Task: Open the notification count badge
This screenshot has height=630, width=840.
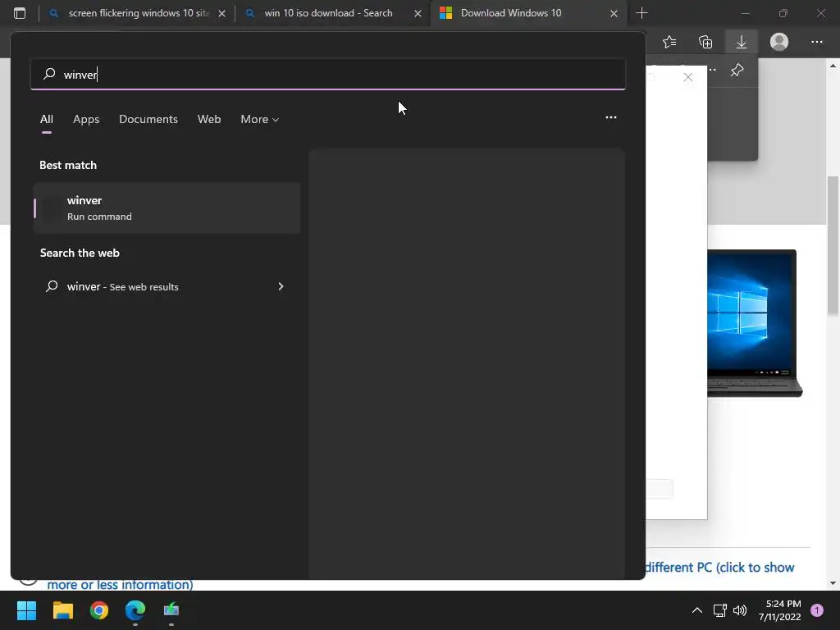Action: click(x=817, y=610)
